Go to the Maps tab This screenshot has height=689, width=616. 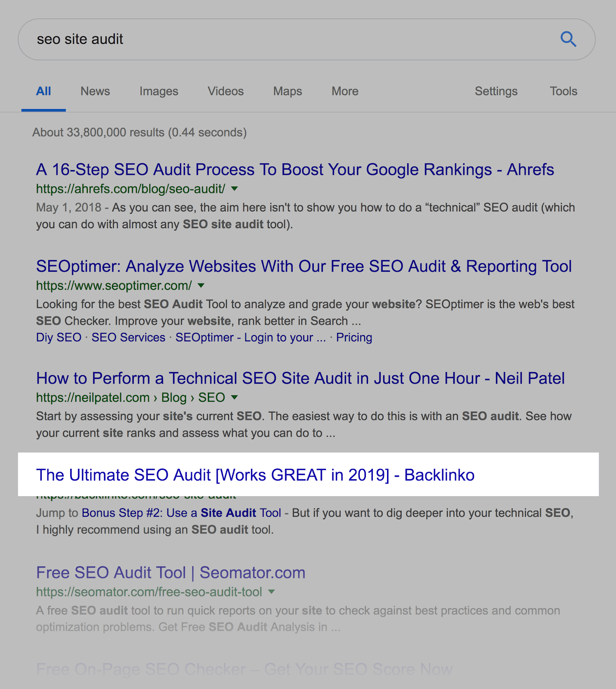[x=288, y=91]
